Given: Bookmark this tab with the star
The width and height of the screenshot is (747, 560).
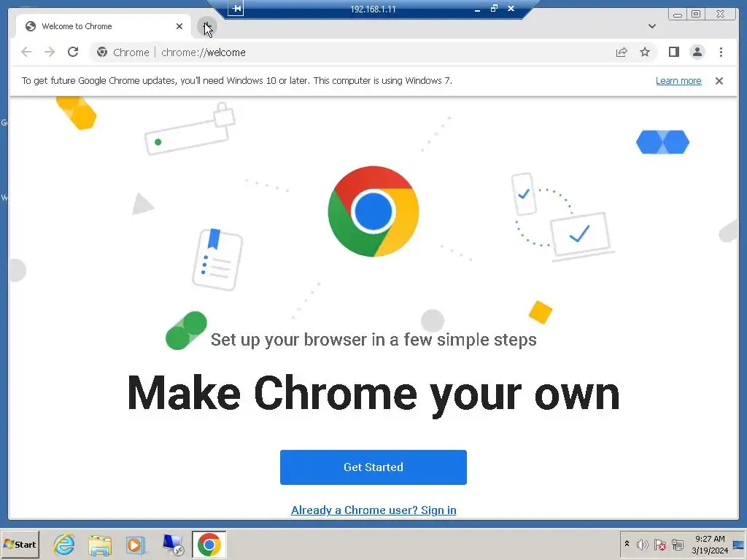Looking at the screenshot, I should coord(645,52).
